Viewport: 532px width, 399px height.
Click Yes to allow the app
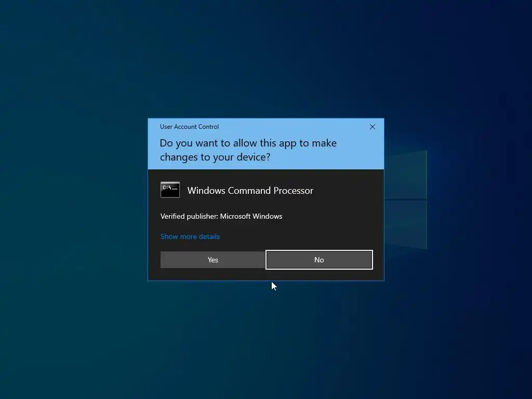point(212,260)
